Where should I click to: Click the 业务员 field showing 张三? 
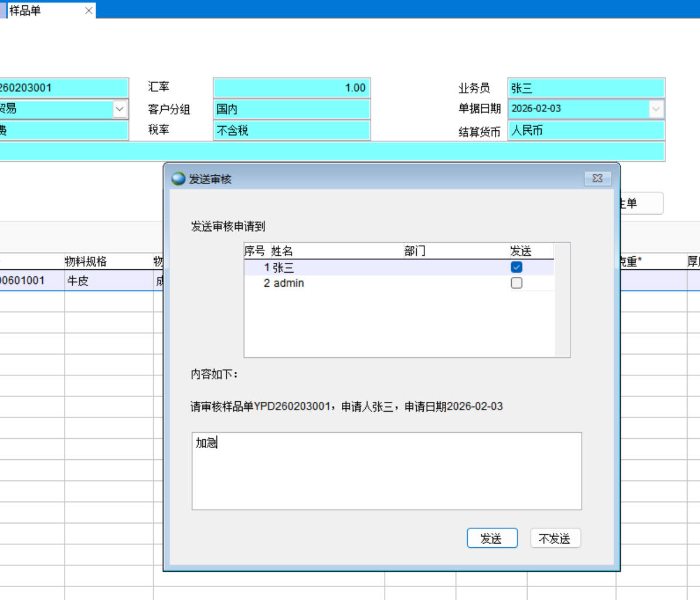coord(586,88)
